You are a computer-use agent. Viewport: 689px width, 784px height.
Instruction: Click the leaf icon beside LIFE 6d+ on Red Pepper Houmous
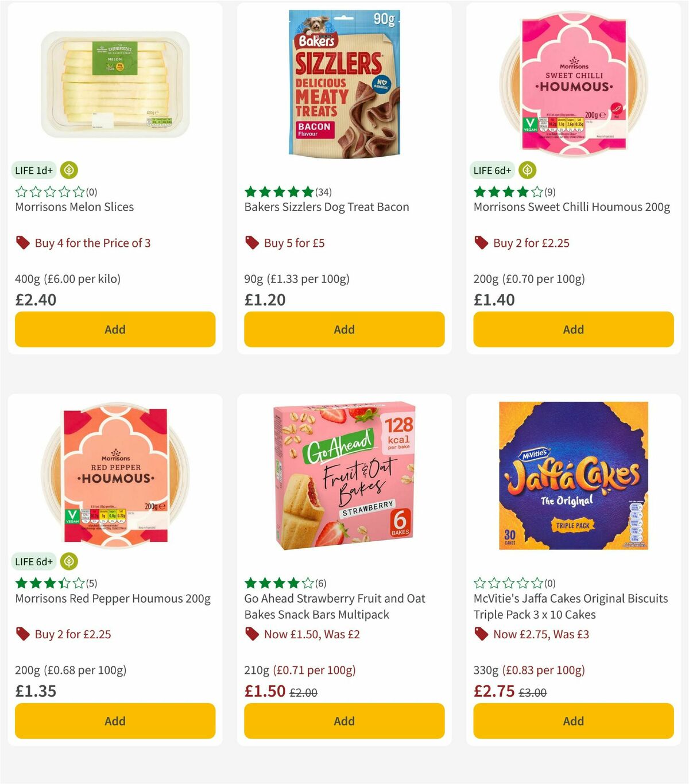pos(68,561)
